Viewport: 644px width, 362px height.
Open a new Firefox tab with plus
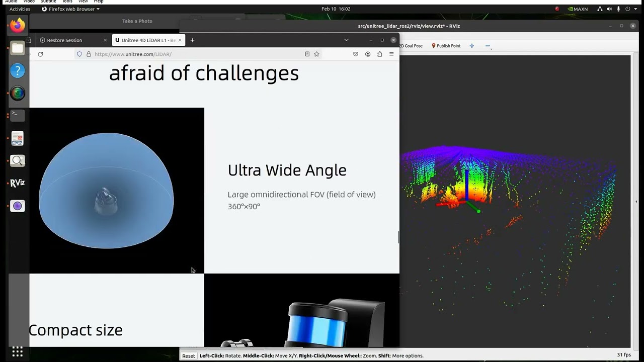coord(192,40)
